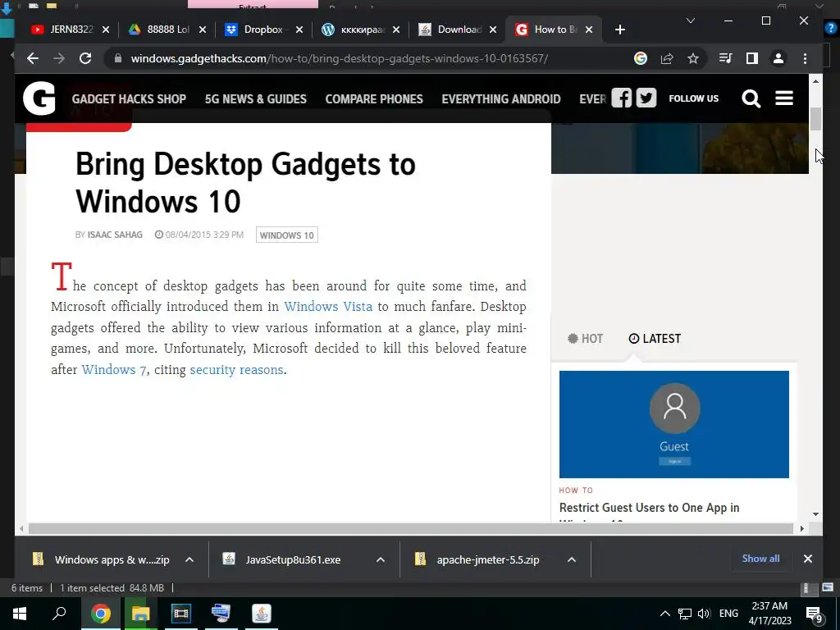Open Google icon in address bar
This screenshot has height=630, width=840.
click(x=640, y=58)
